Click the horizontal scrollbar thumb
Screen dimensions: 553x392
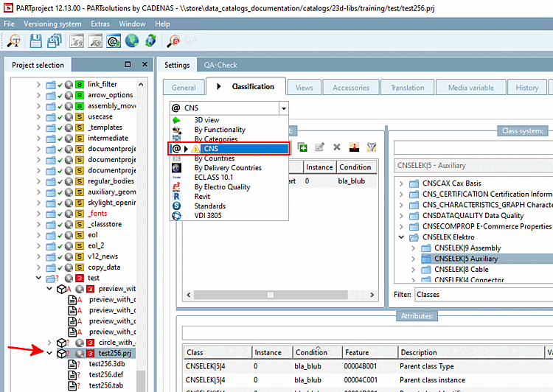(x=270, y=295)
